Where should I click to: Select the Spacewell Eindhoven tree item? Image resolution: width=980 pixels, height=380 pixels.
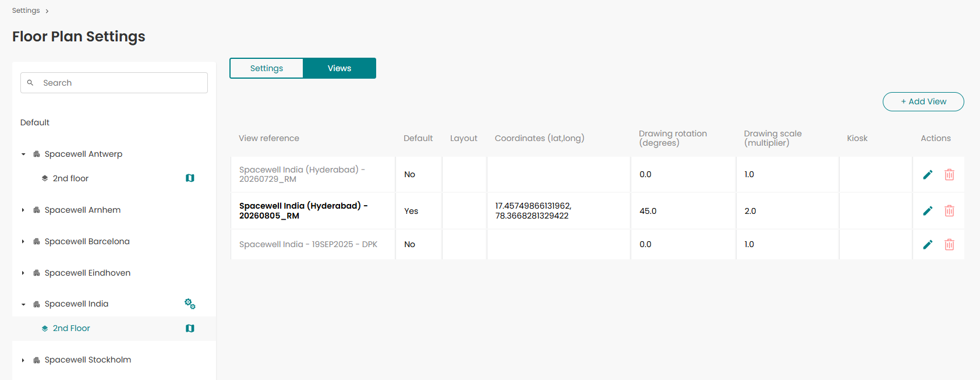coord(87,273)
